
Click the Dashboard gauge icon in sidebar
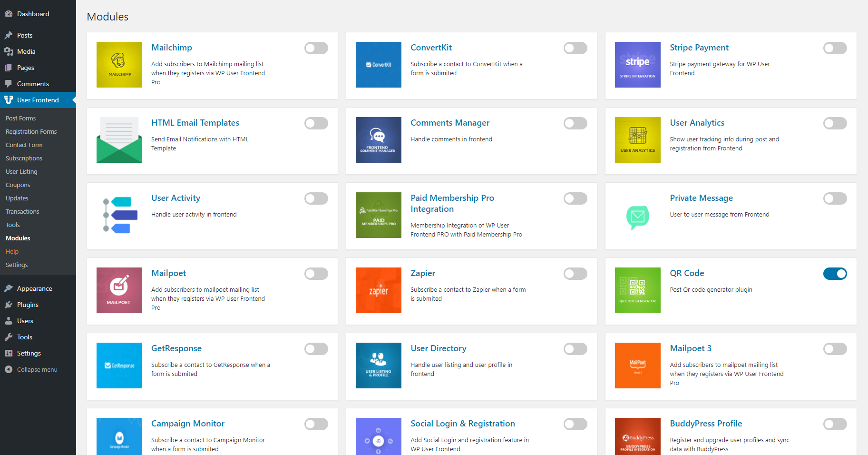pyautogui.click(x=9, y=14)
